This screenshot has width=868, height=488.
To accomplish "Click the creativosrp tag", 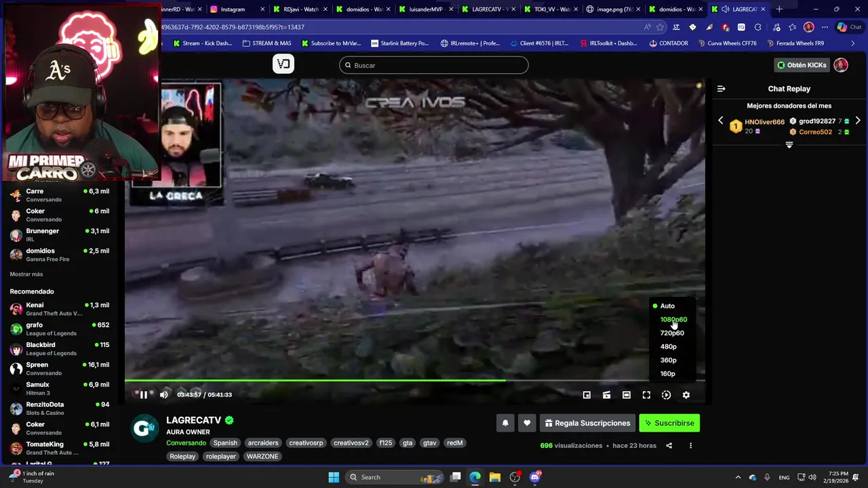I will click(x=305, y=443).
